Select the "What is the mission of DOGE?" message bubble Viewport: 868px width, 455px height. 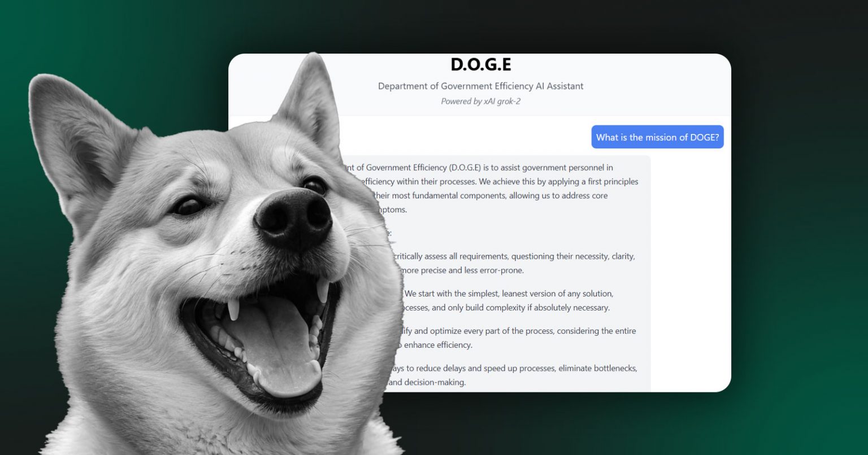click(657, 137)
